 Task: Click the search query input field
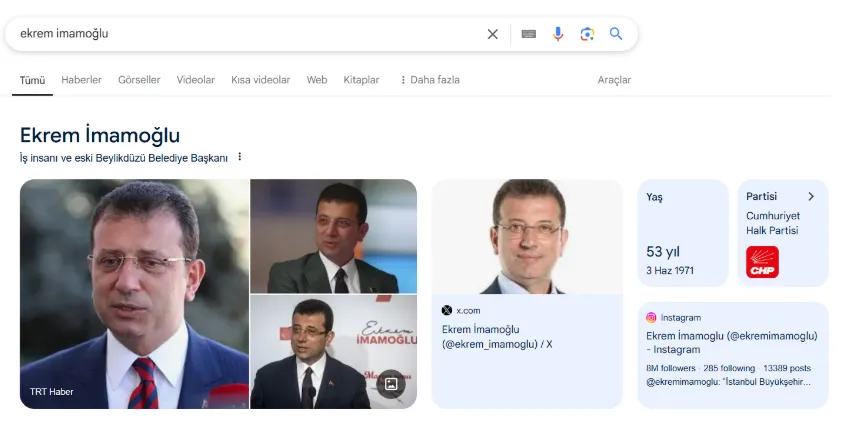click(240, 34)
